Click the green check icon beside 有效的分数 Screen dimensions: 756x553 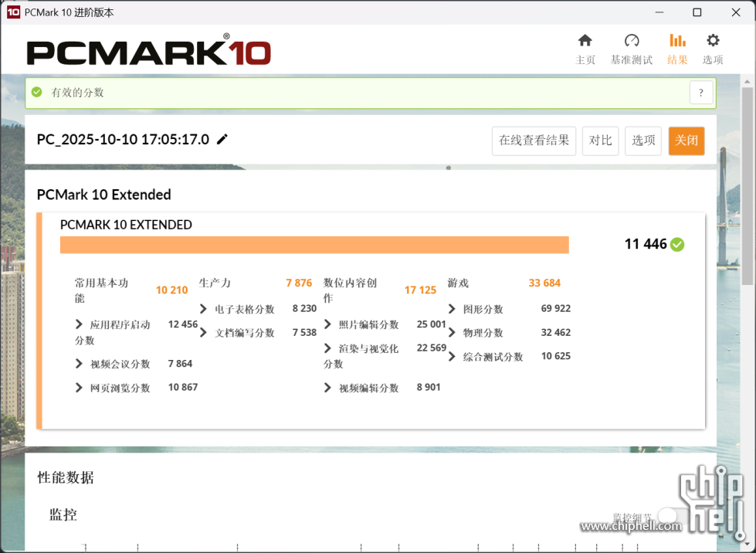[x=36, y=92]
